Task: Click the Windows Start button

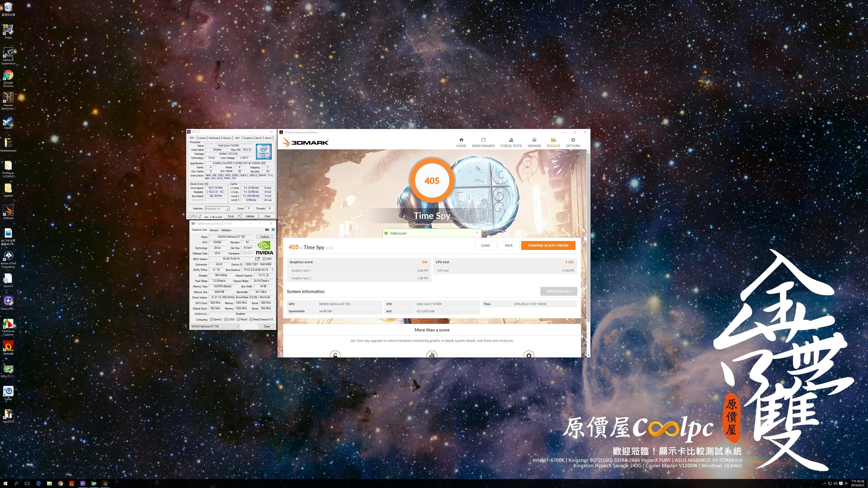Action: pyautogui.click(x=5, y=483)
